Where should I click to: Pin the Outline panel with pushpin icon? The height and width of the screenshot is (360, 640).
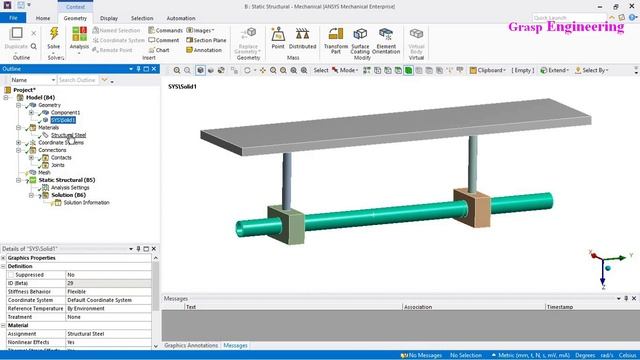[138, 69]
